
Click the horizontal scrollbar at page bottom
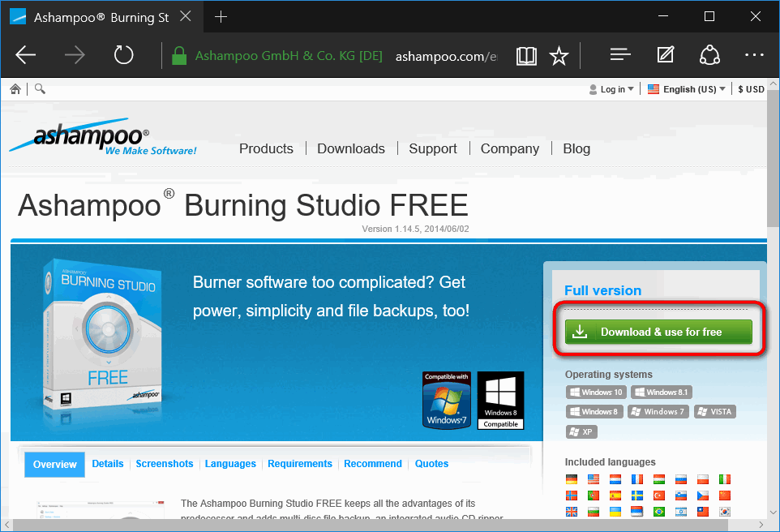[371, 525]
